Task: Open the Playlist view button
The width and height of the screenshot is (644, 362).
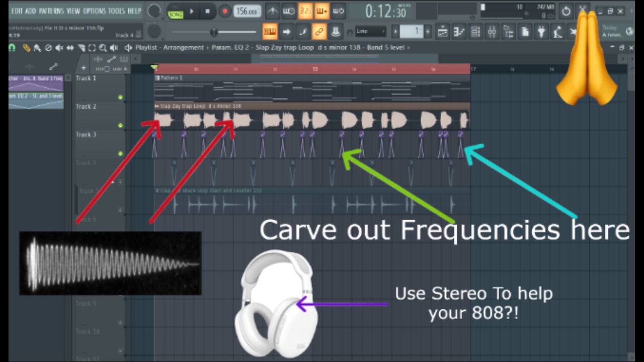Action: 443,32
